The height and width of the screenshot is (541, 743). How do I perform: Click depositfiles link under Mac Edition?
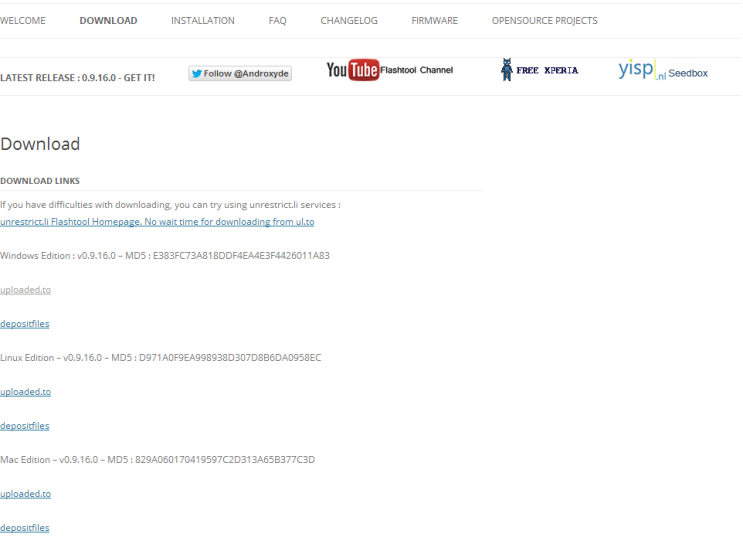(25, 528)
